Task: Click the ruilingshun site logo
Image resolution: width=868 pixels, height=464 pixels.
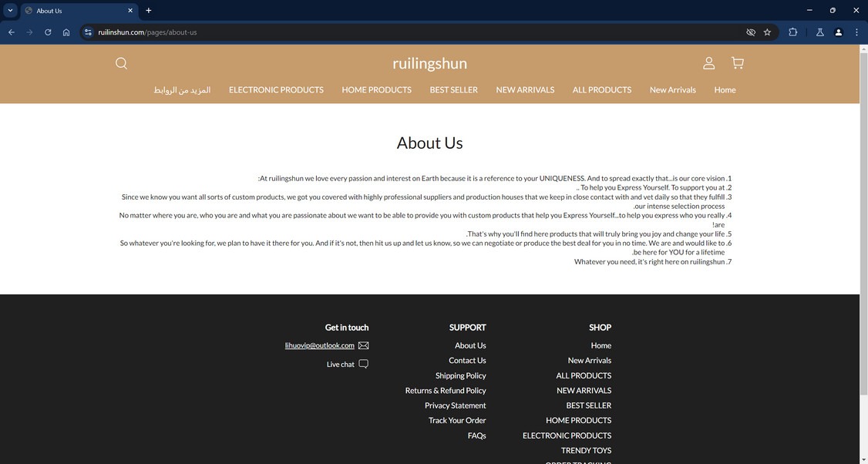Action: (429, 63)
